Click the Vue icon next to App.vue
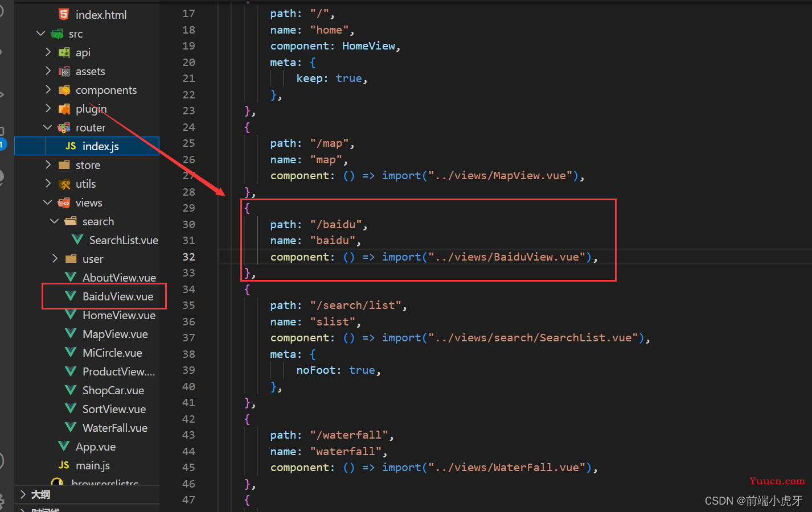 (x=64, y=447)
